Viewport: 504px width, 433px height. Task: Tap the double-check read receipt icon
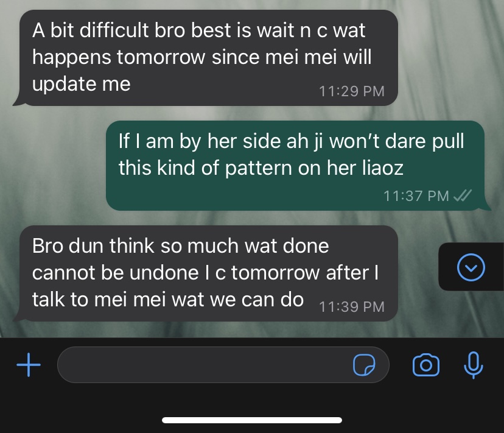click(462, 195)
